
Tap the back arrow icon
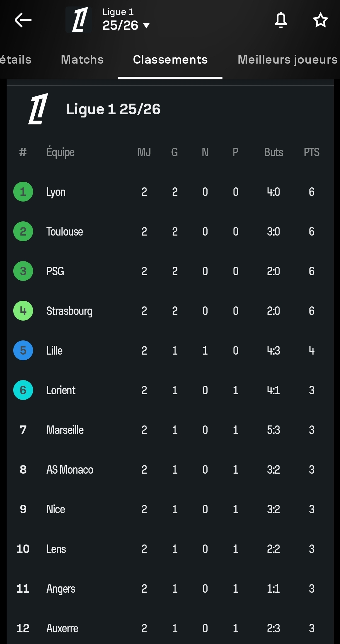23,20
